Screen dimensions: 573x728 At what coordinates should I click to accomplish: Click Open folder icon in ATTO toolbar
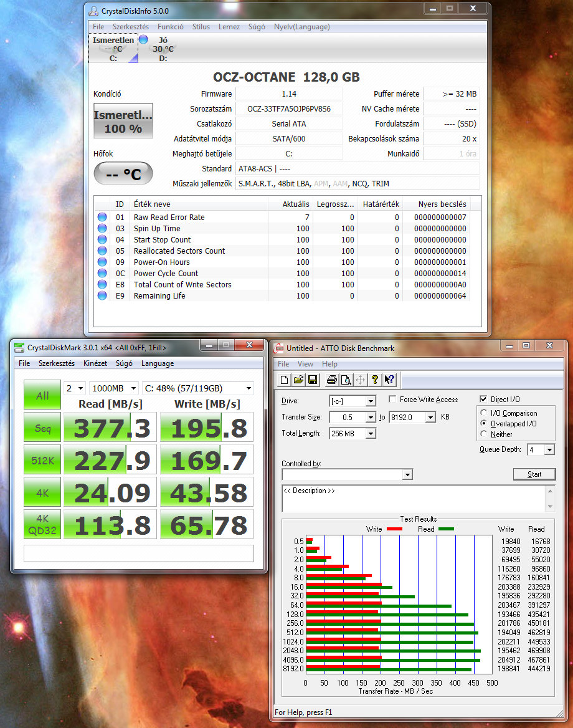(298, 380)
